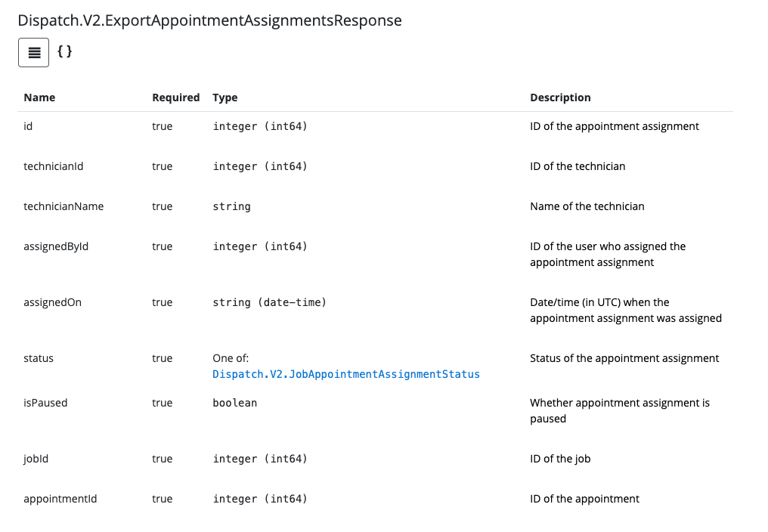768x532 pixels.
Task: Switch to table view icon
Action: (x=34, y=52)
